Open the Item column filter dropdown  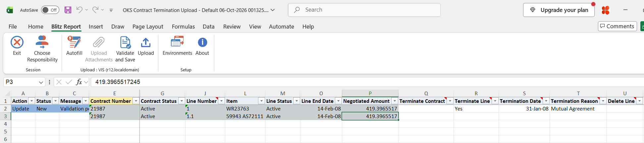tap(262, 101)
